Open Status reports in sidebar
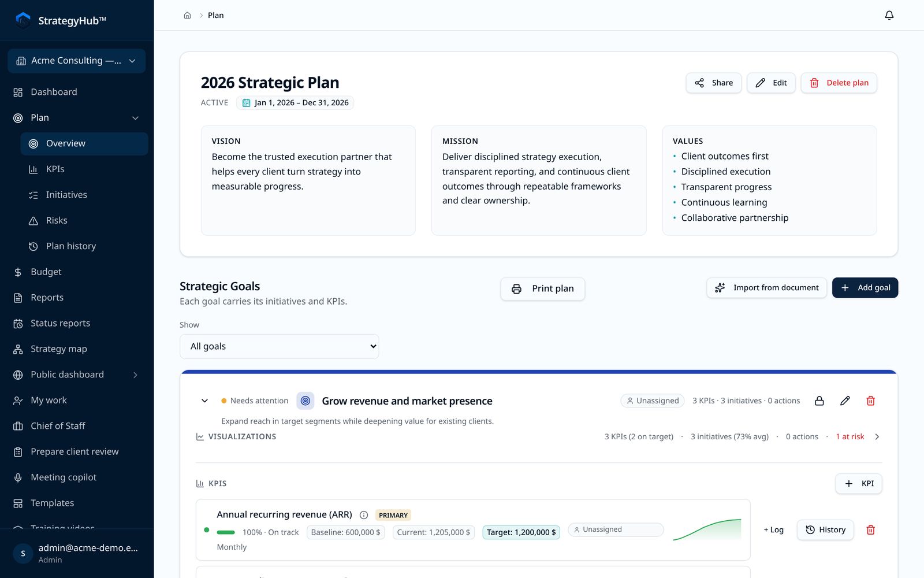 (x=77, y=323)
